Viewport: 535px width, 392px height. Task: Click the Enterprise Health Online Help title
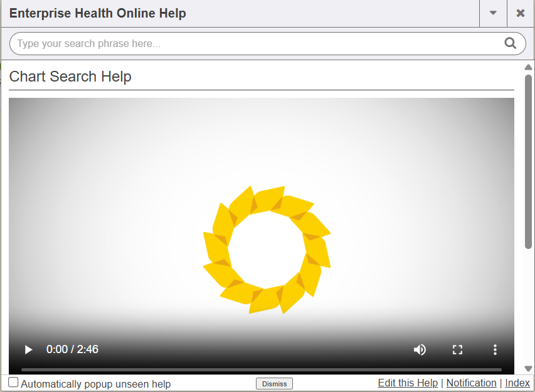[98, 13]
